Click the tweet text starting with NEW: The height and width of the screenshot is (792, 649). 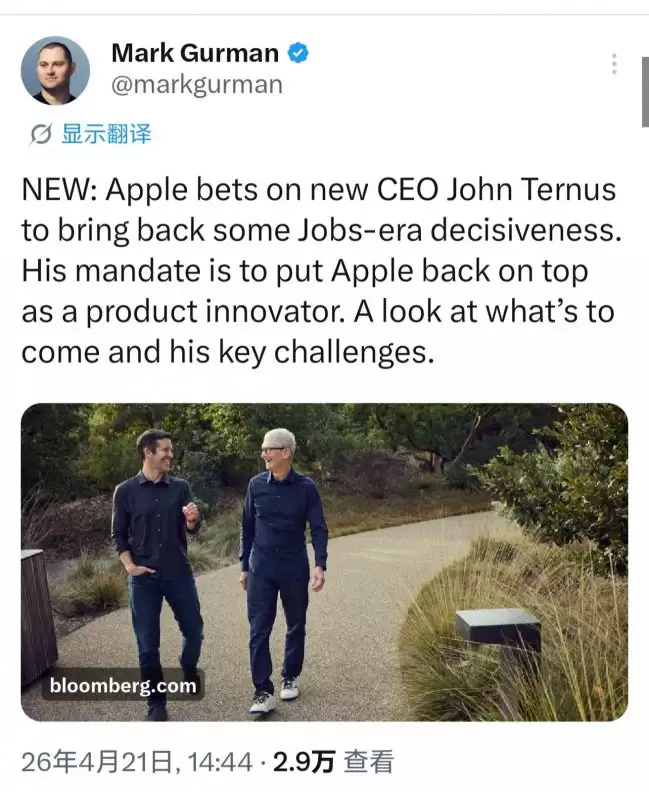point(322,271)
